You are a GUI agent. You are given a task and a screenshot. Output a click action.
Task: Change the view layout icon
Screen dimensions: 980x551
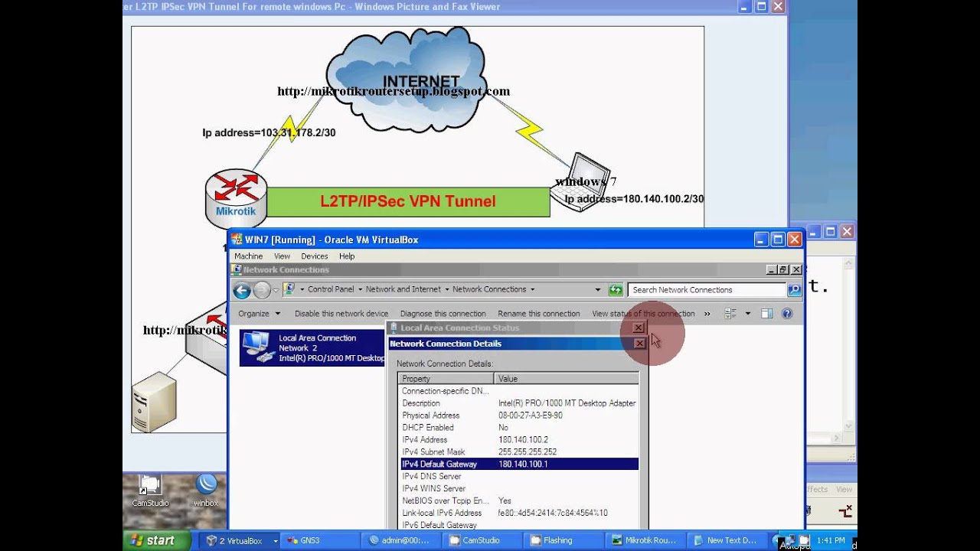pyautogui.click(x=730, y=314)
